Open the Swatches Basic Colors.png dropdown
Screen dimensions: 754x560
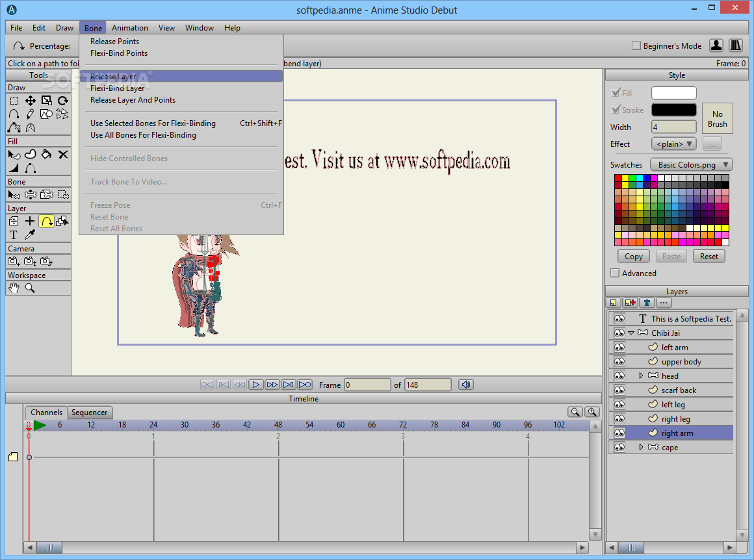(692, 165)
